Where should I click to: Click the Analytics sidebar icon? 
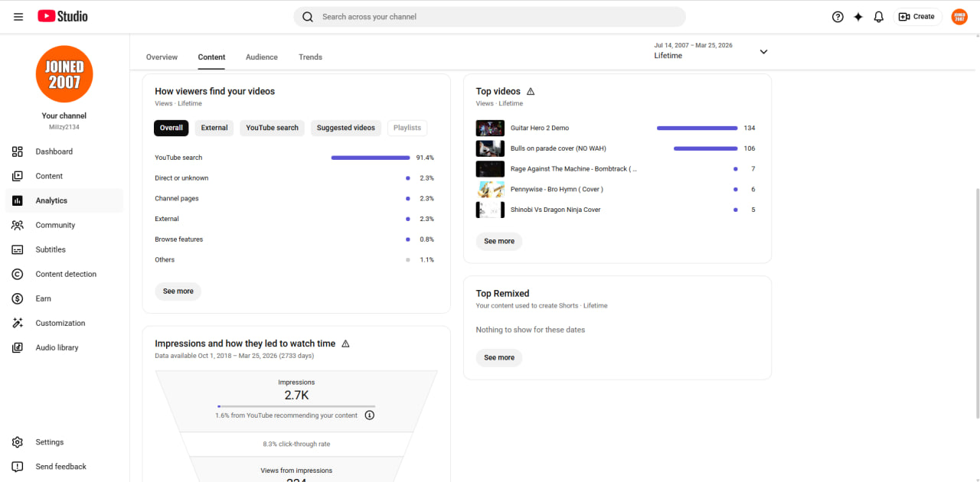point(18,200)
